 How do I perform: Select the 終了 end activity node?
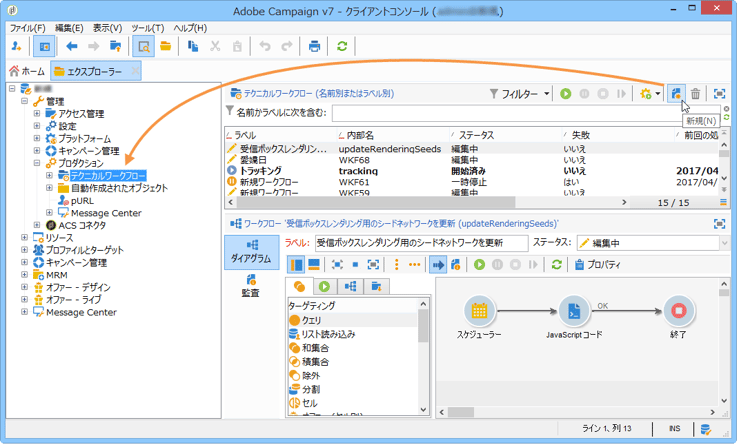pos(678,311)
